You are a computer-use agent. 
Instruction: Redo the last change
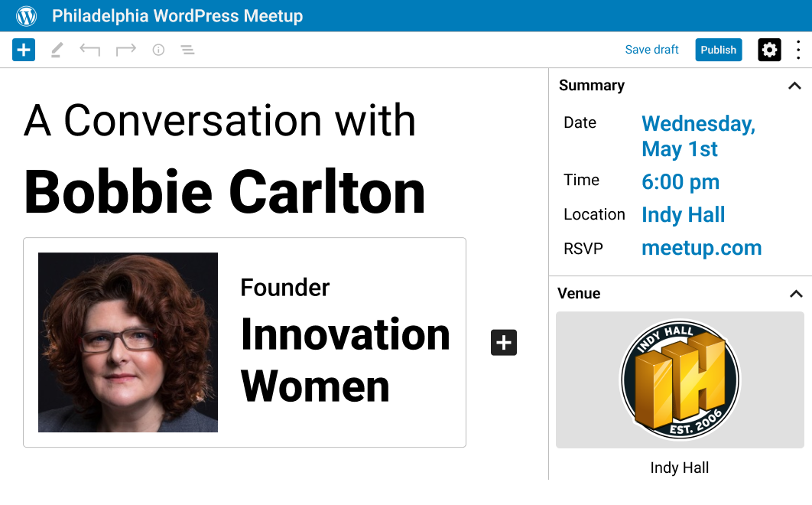pyautogui.click(x=126, y=50)
